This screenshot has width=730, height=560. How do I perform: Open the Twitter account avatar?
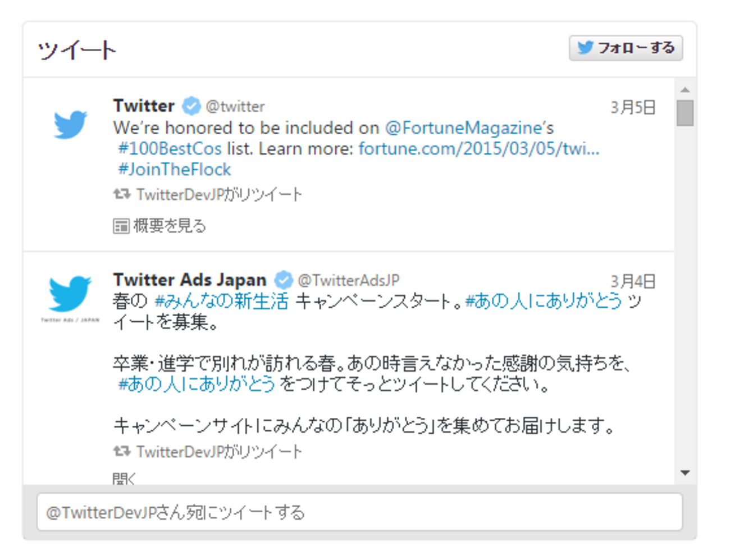tap(70, 124)
